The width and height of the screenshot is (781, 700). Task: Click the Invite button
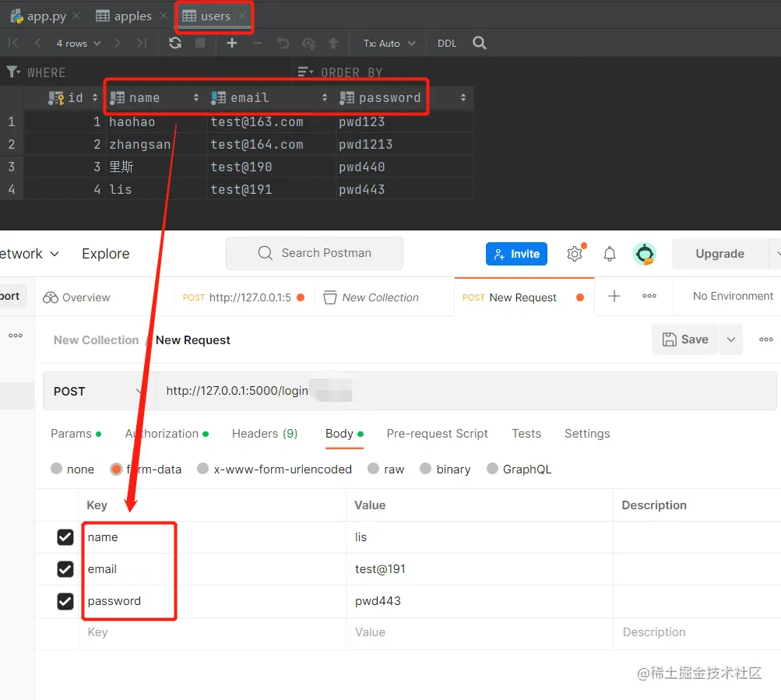point(516,254)
